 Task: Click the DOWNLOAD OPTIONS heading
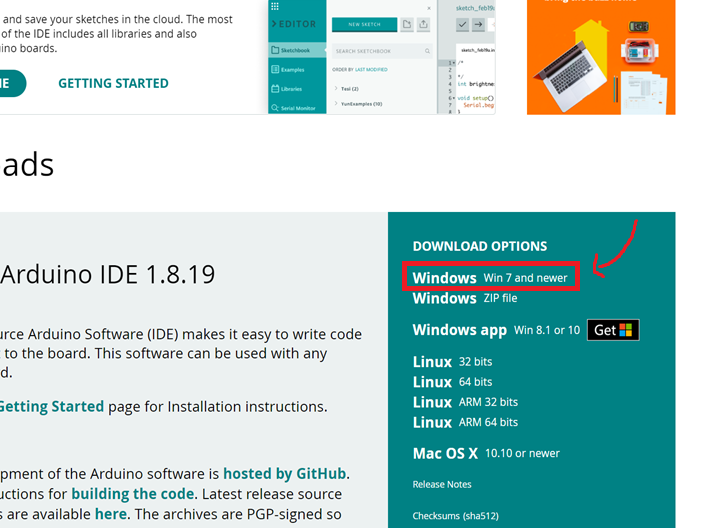(480, 246)
